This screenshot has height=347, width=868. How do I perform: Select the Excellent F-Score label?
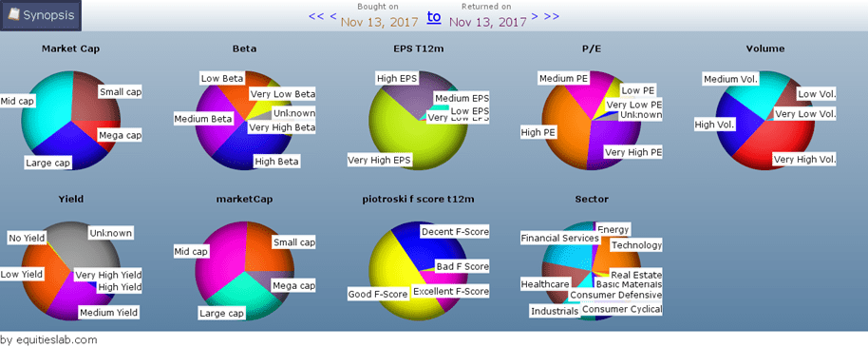pos(451,292)
